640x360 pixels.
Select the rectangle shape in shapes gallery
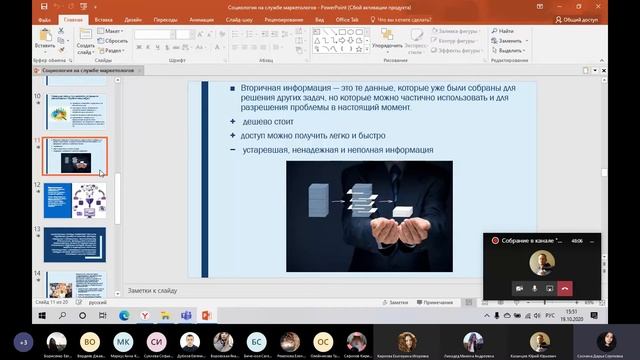pos(342,32)
